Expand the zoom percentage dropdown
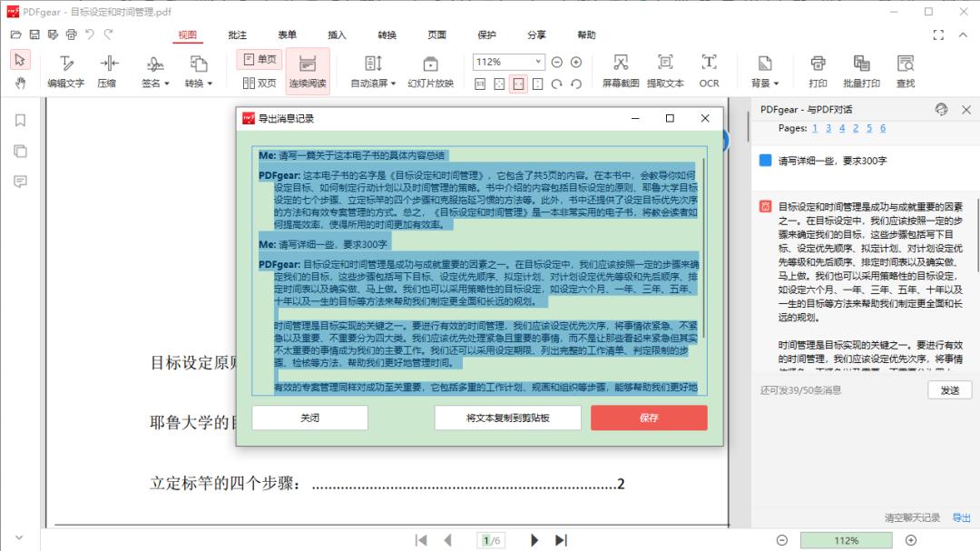This screenshot has height=551, width=980. coord(539,63)
